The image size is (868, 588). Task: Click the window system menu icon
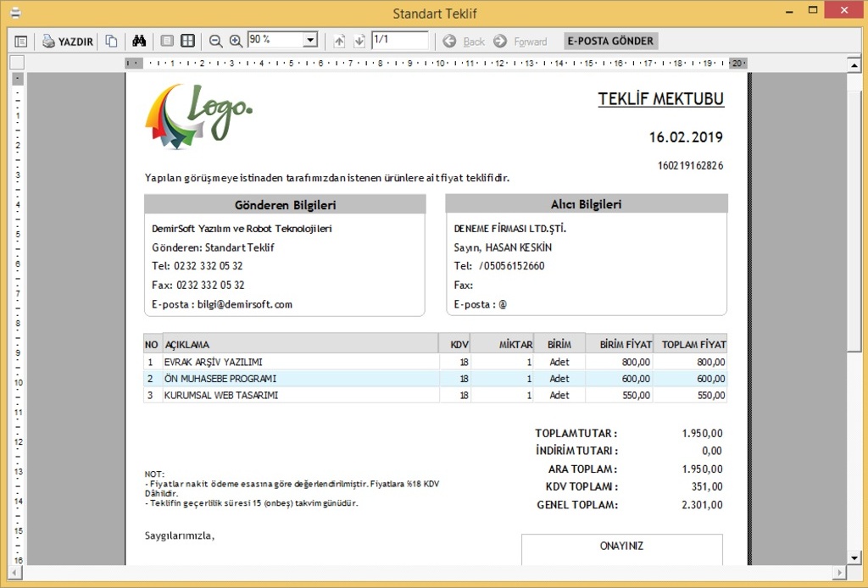point(16,13)
